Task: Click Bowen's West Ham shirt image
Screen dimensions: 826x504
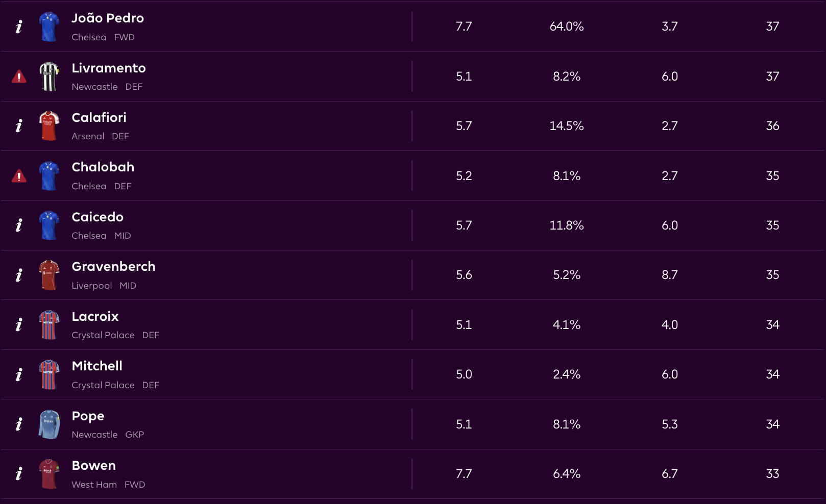Action: 49,474
